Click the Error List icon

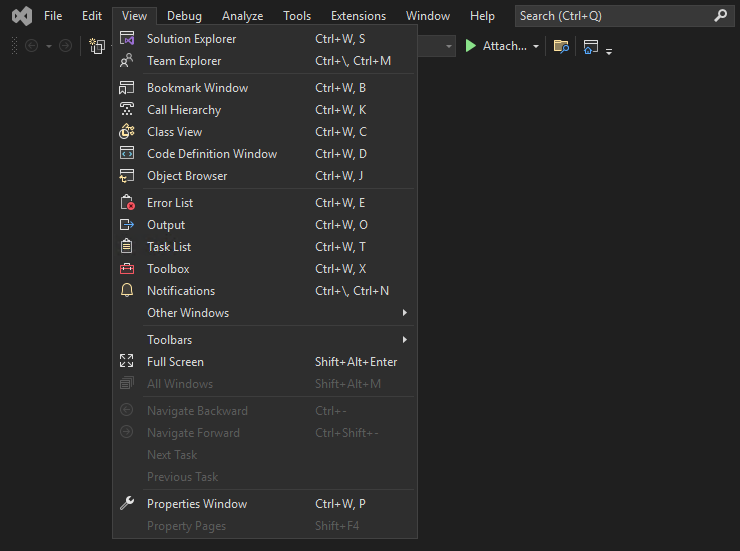(127, 202)
